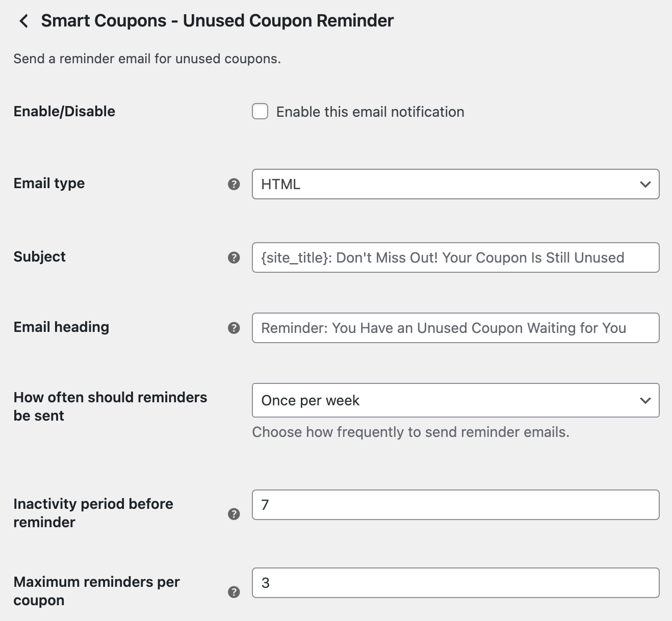Focus the Maximum reminders field showing 3
Screen dimensions: 672x621
455,583
